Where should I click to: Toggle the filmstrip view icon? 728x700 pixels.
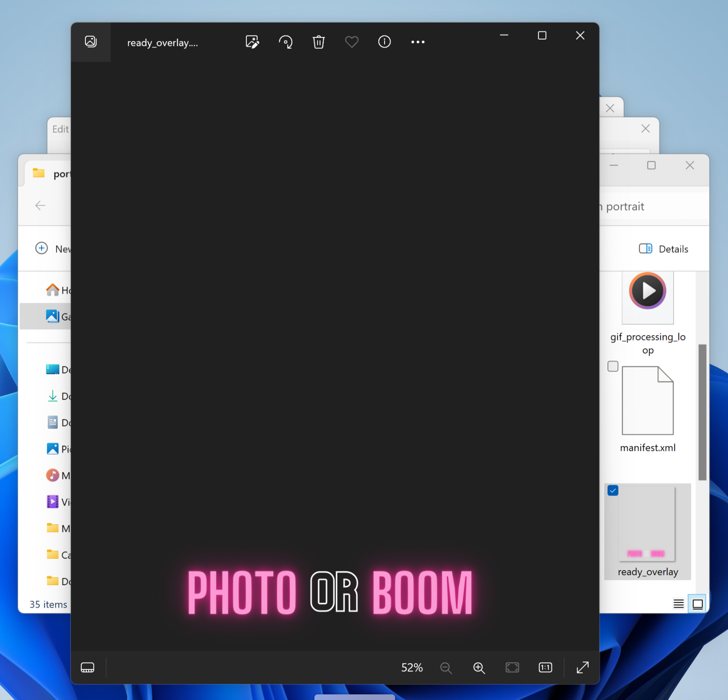click(87, 668)
